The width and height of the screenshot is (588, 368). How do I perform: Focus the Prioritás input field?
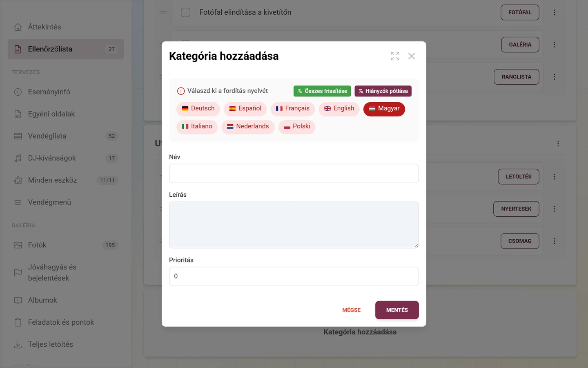[x=294, y=276]
